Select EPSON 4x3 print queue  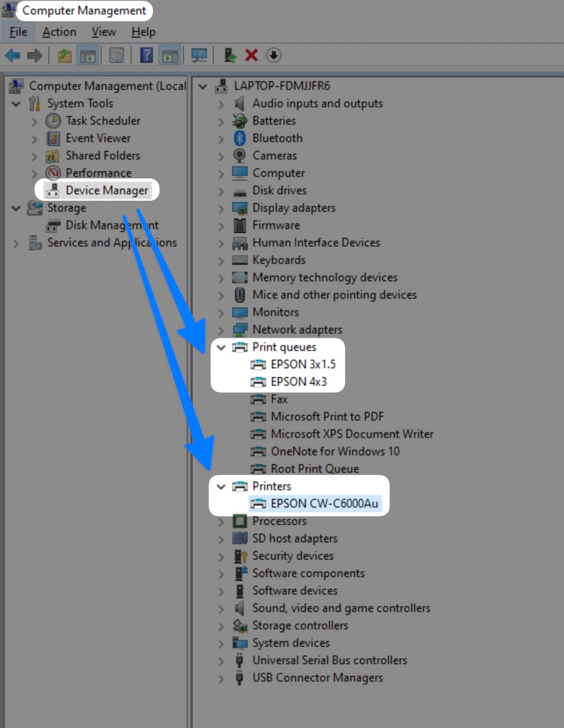point(298,382)
